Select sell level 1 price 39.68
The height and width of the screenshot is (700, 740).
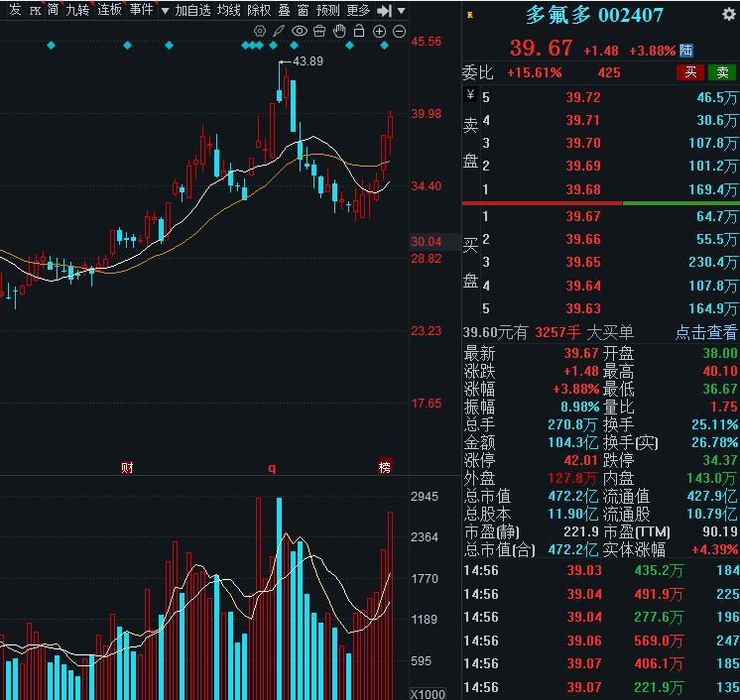pyautogui.click(x=583, y=189)
